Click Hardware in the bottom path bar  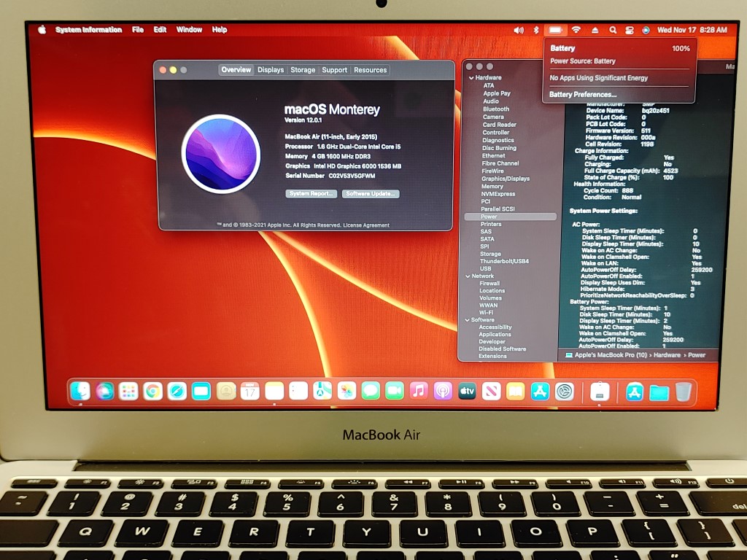coord(667,355)
